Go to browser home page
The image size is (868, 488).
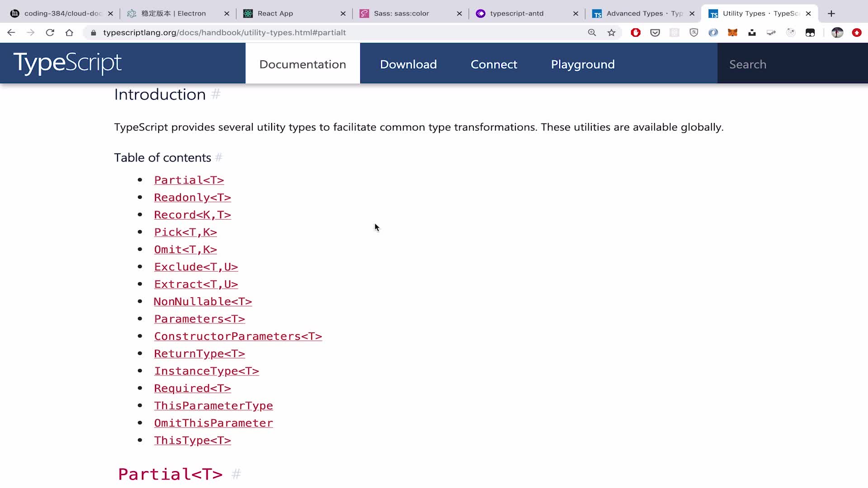[x=69, y=33]
